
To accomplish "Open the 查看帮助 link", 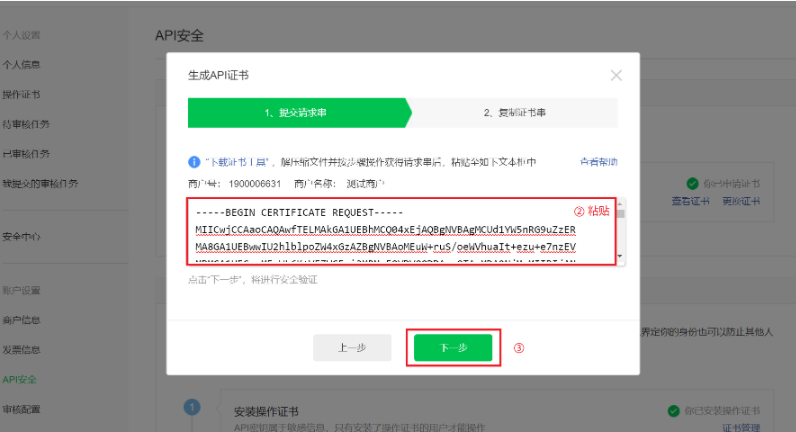I will 598,162.
